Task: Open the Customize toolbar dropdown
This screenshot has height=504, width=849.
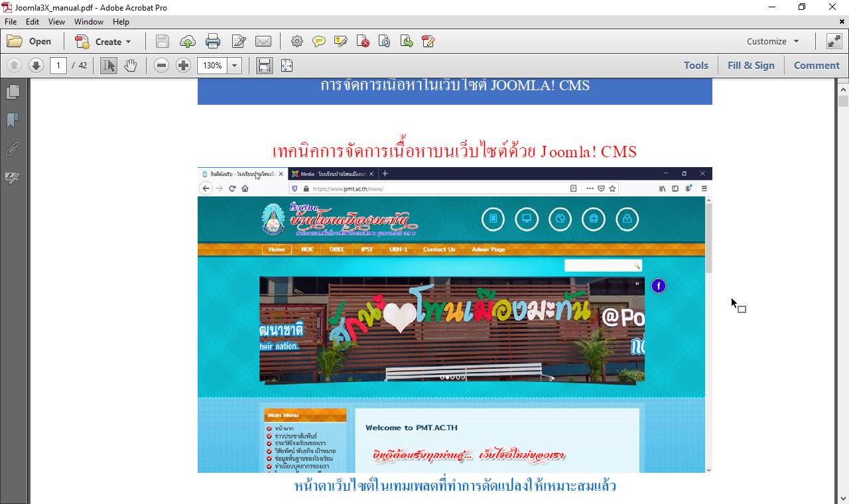Action: point(773,41)
